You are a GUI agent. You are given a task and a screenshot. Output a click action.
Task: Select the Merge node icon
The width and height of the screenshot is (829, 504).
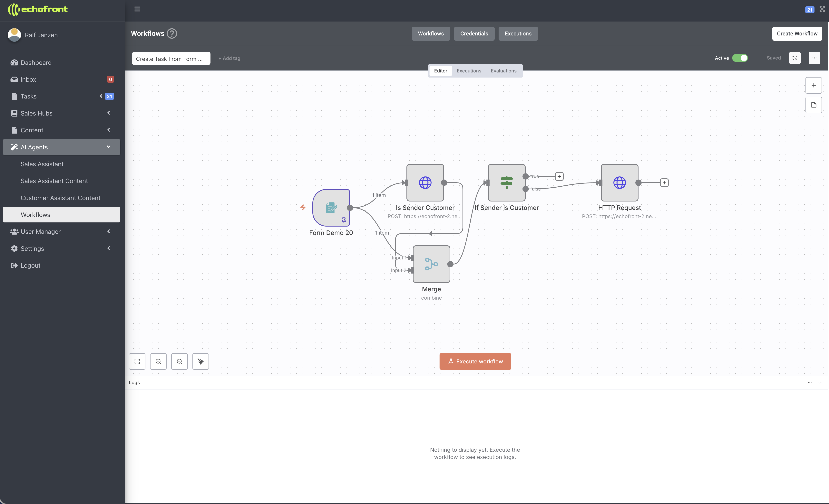tap(431, 264)
